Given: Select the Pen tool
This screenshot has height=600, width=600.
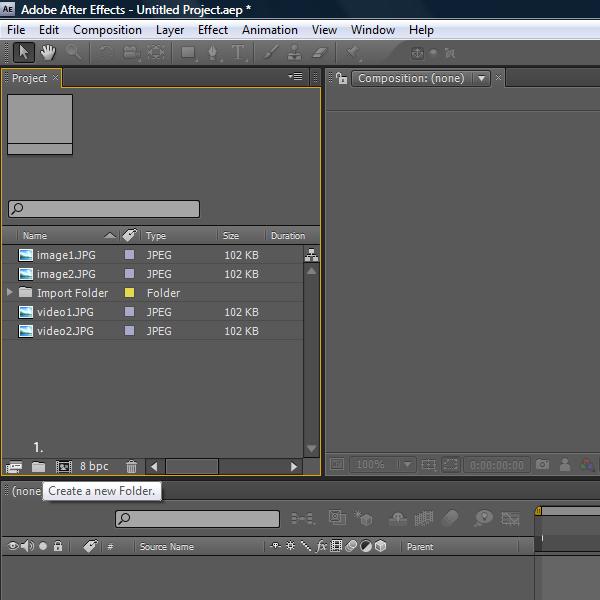Looking at the screenshot, I should pos(213,52).
